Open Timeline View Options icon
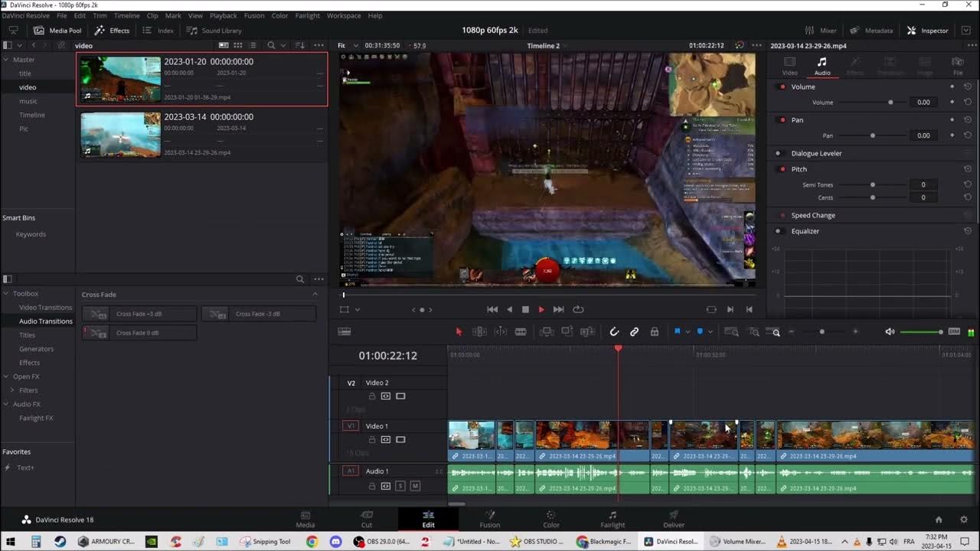Image resolution: width=980 pixels, height=551 pixels. click(x=345, y=331)
